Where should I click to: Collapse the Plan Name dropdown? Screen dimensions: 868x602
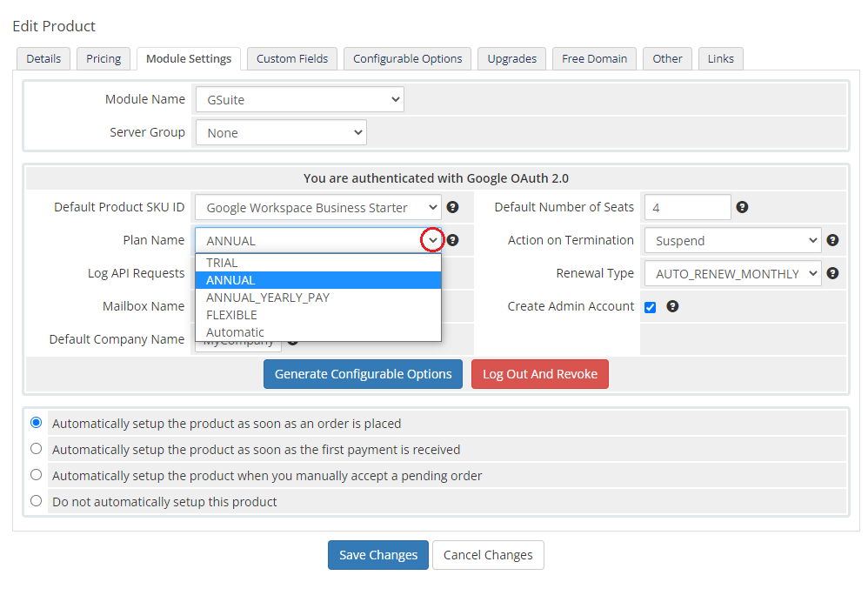(318, 241)
